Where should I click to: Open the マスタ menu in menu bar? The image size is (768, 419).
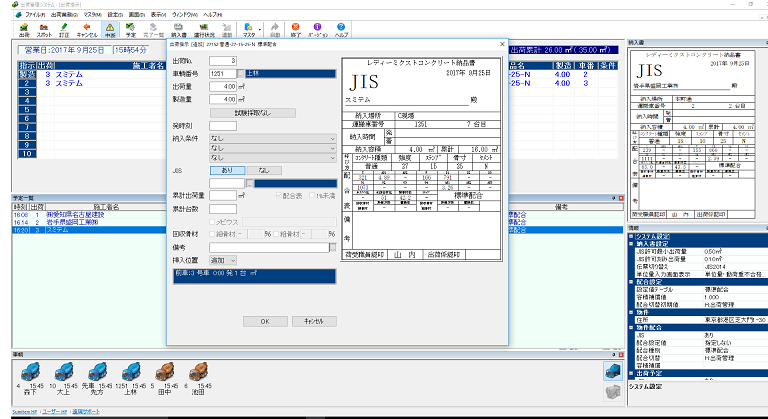click(93, 15)
